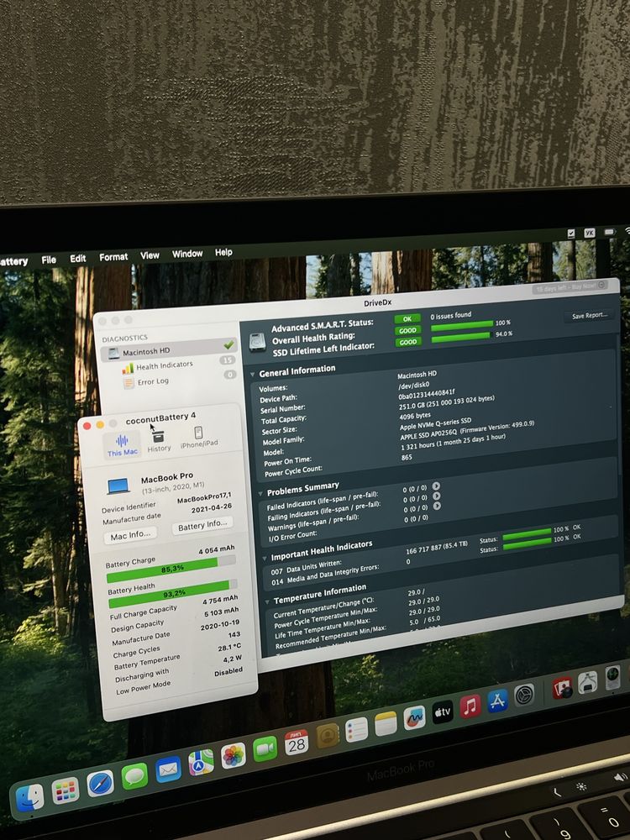Launch Freeform from the Dock
Viewport: 630px width, 840px height.
414,717
